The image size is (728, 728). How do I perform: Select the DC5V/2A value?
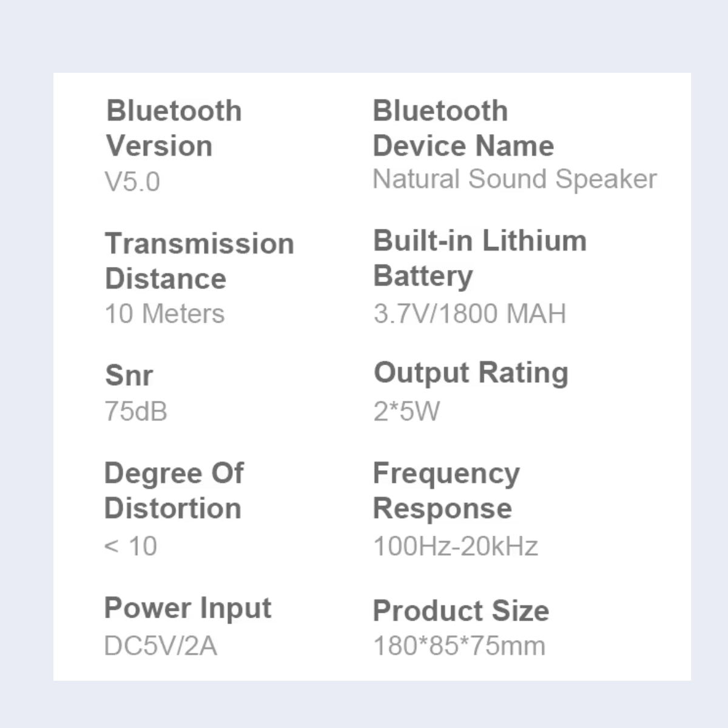click(x=160, y=645)
